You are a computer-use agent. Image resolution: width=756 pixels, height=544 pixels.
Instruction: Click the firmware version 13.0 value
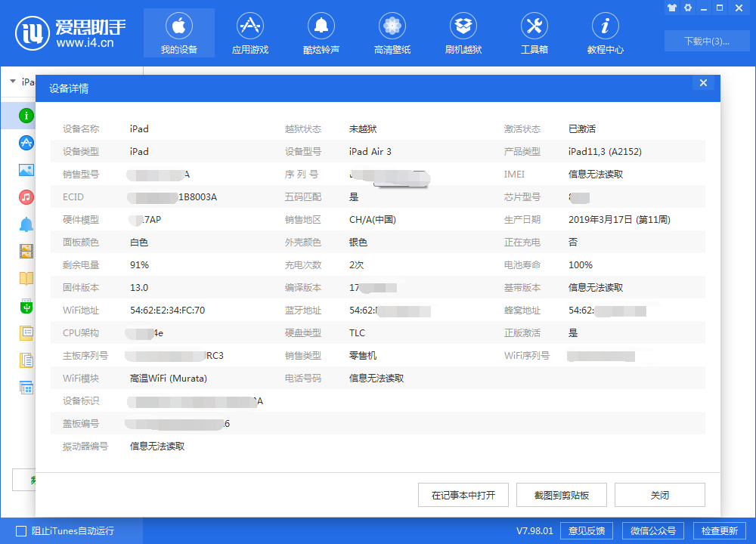[139, 288]
